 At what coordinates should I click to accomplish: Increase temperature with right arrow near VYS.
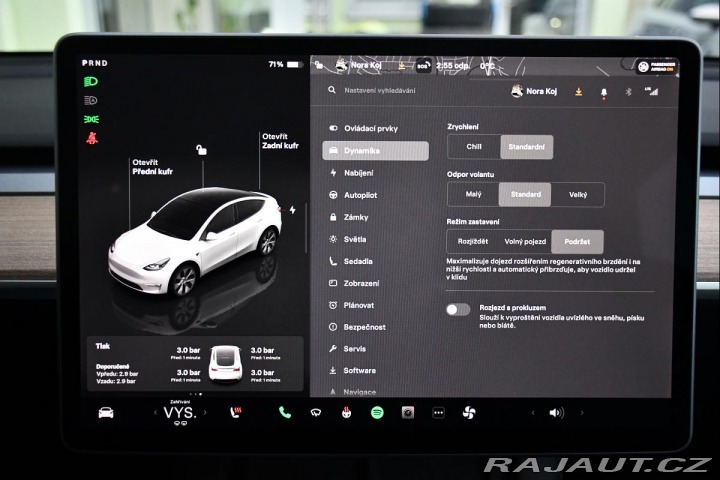point(205,412)
